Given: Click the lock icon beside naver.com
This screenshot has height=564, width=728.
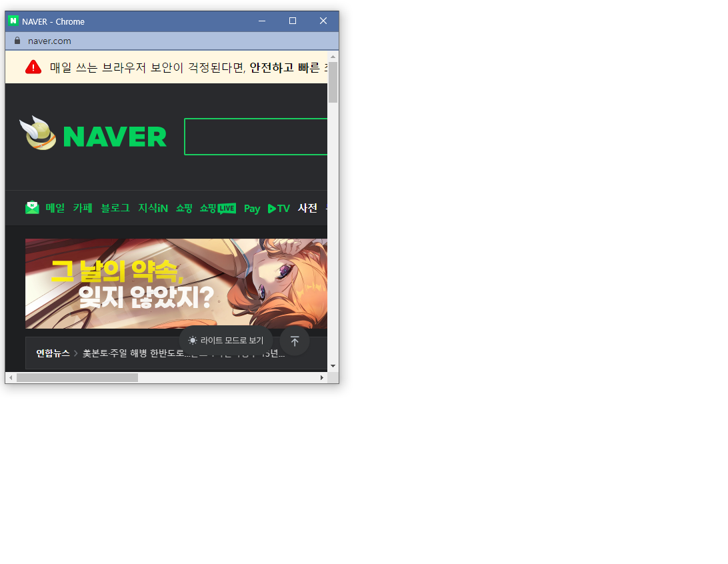Looking at the screenshot, I should (x=17, y=41).
